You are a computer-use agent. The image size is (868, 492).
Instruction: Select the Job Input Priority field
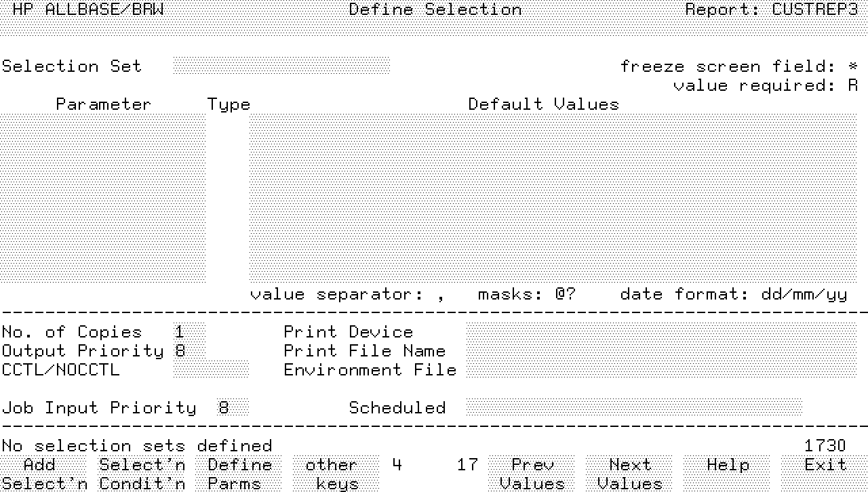233,408
